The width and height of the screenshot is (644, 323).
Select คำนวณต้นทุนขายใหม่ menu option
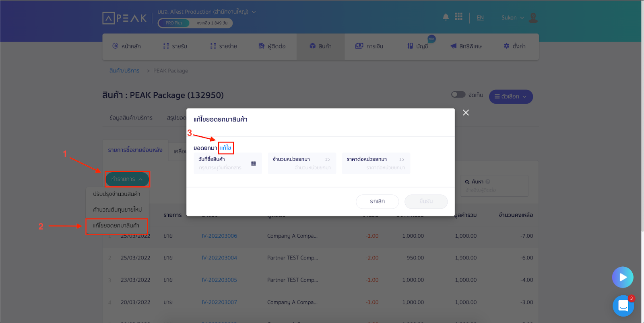click(117, 210)
